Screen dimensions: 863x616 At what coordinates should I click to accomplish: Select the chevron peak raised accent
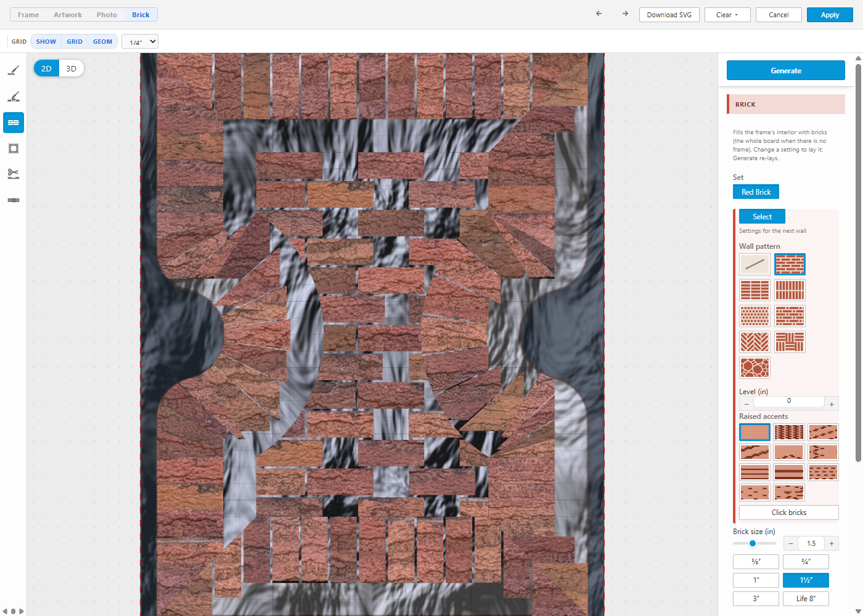(x=789, y=452)
